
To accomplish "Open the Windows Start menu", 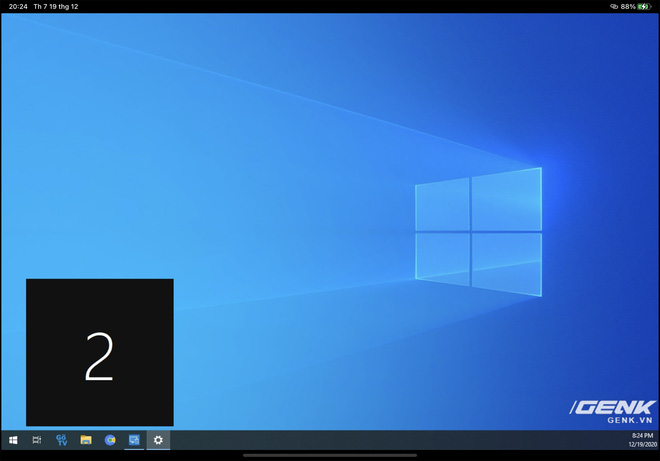I will 13,440.
